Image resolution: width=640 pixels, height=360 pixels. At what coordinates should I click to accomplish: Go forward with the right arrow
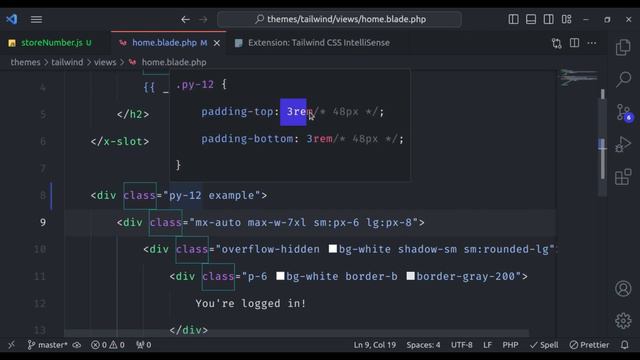pyautogui.click(x=203, y=19)
